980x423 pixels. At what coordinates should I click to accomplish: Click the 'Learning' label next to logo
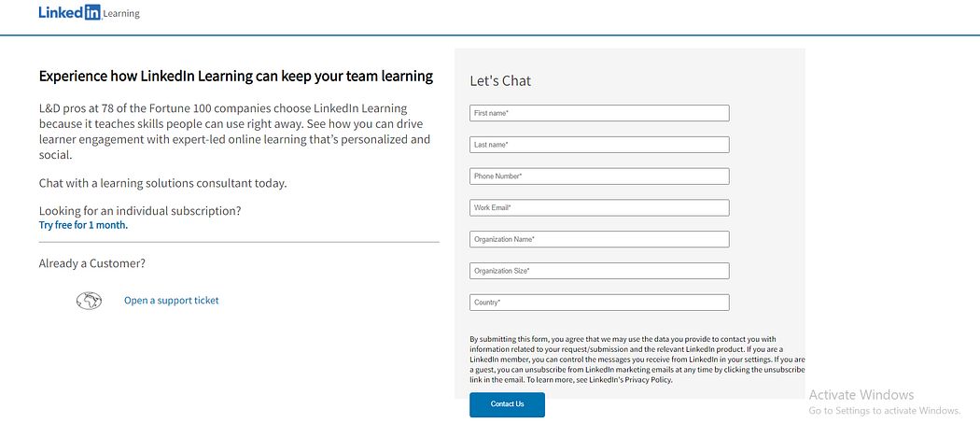click(x=121, y=14)
